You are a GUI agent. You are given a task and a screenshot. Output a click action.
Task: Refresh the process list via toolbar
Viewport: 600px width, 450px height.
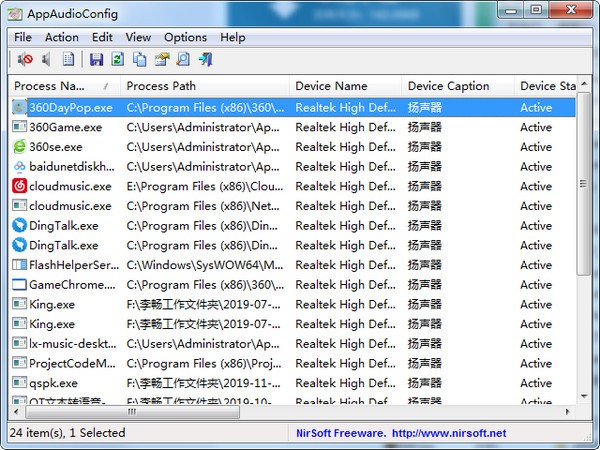[118, 60]
